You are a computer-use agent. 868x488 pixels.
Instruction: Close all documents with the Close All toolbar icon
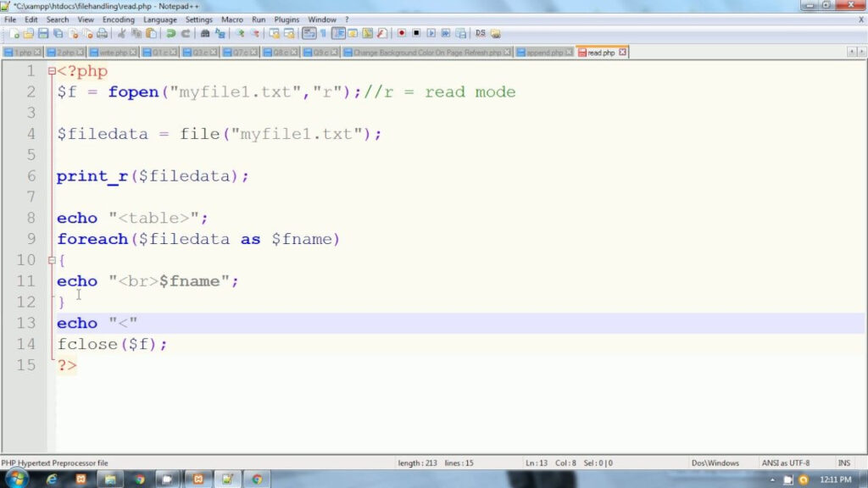click(87, 34)
